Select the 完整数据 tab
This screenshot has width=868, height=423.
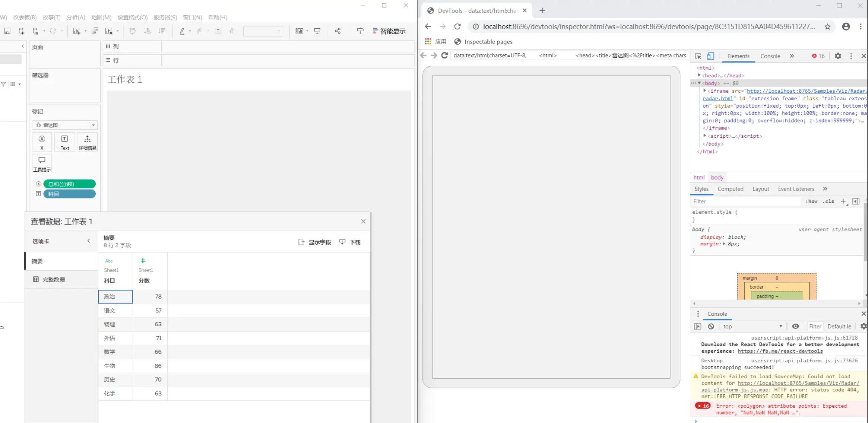pos(61,279)
